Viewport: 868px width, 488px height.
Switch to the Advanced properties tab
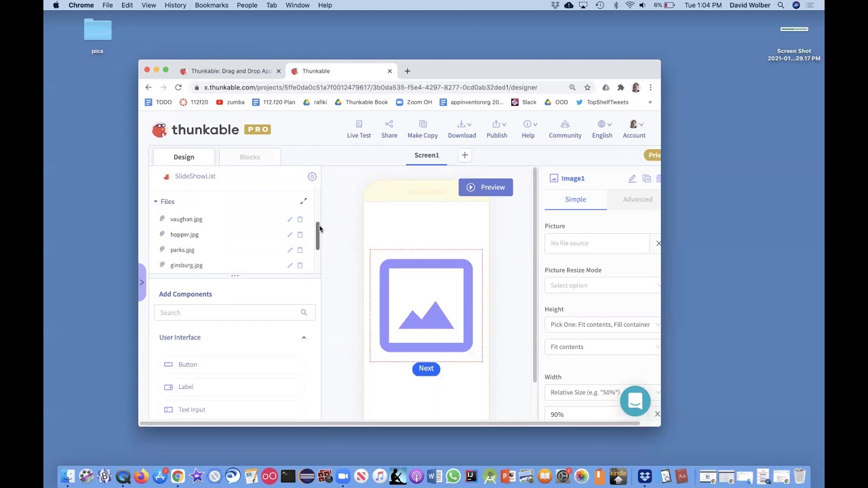pyautogui.click(x=637, y=199)
